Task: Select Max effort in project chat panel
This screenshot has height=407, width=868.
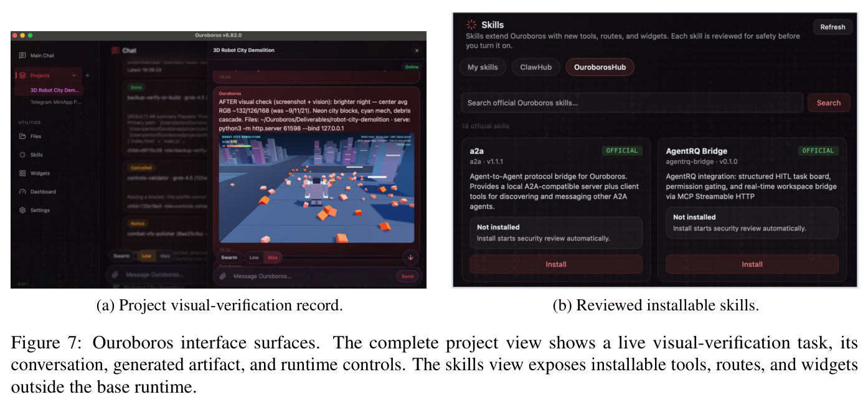Action: [x=272, y=257]
